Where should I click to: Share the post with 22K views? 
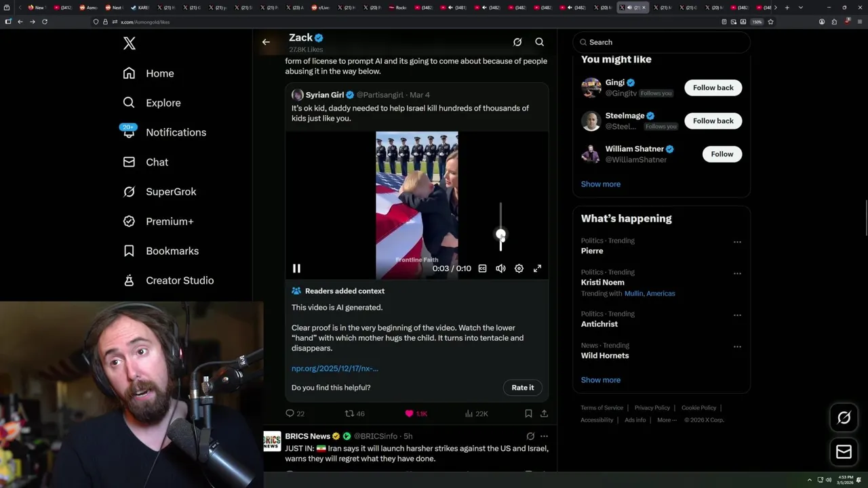[544, 413]
